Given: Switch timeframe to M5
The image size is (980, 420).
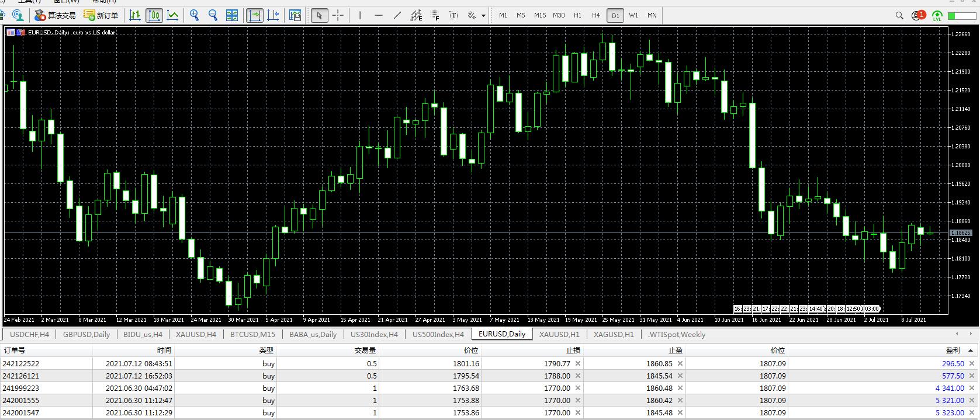Looking at the screenshot, I should pos(521,15).
